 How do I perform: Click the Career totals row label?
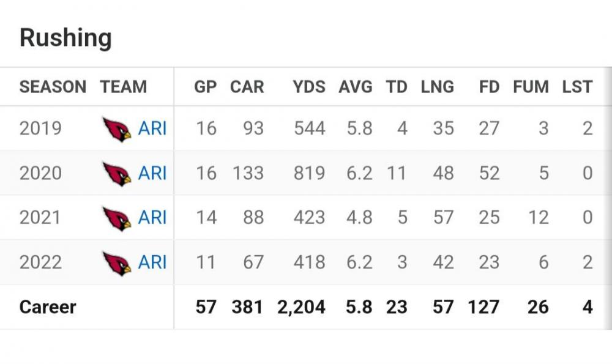click(48, 306)
